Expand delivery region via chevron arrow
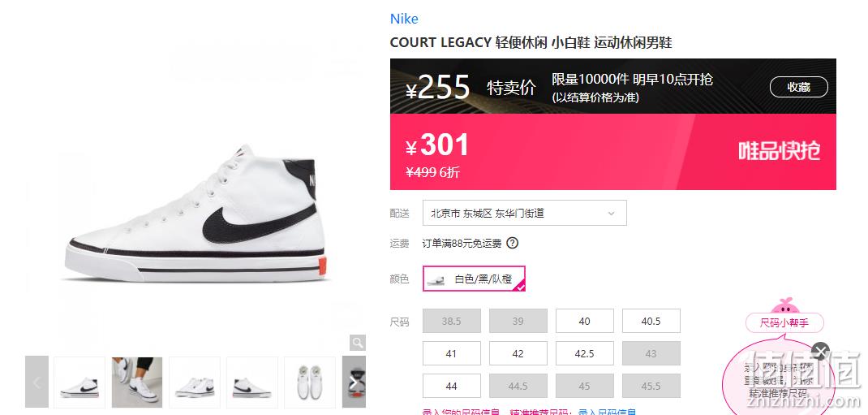This screenshot has height=415, width=868. coord(611,214)
